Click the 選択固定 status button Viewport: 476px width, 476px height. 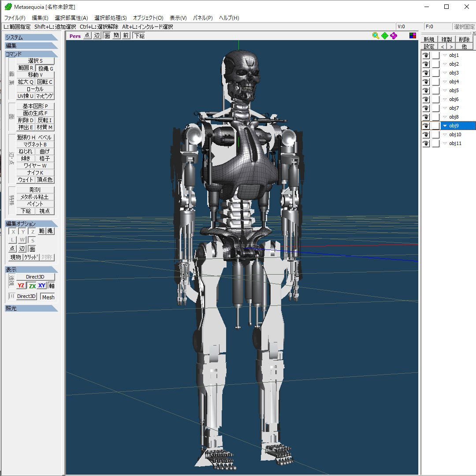464,27
